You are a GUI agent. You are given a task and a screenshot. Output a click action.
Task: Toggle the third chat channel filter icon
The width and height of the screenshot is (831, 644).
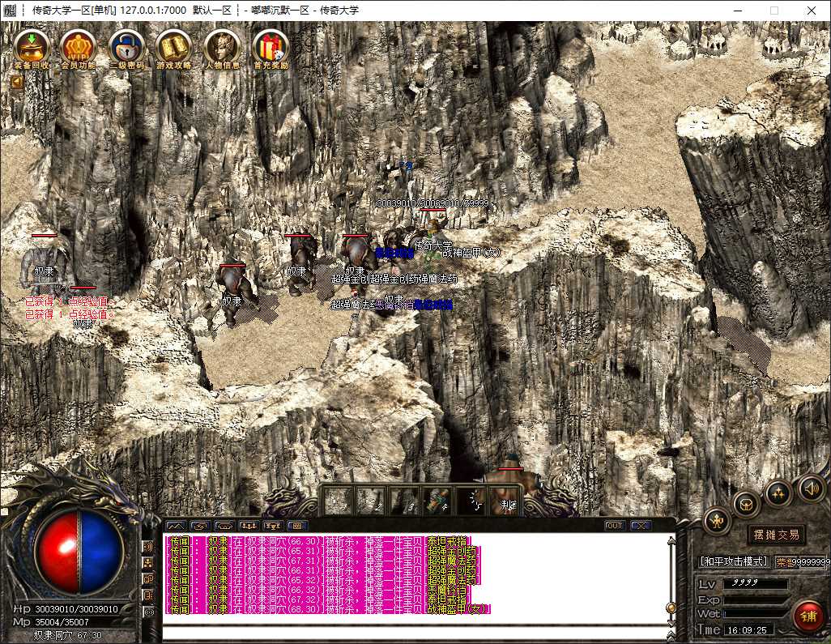(x=148, y=579)
